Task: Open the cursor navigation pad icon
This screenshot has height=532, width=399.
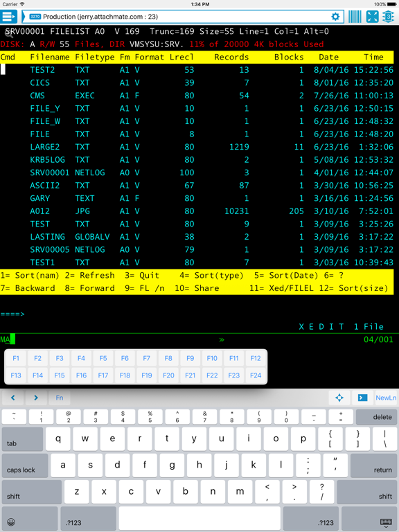Action: pos(339,398)
